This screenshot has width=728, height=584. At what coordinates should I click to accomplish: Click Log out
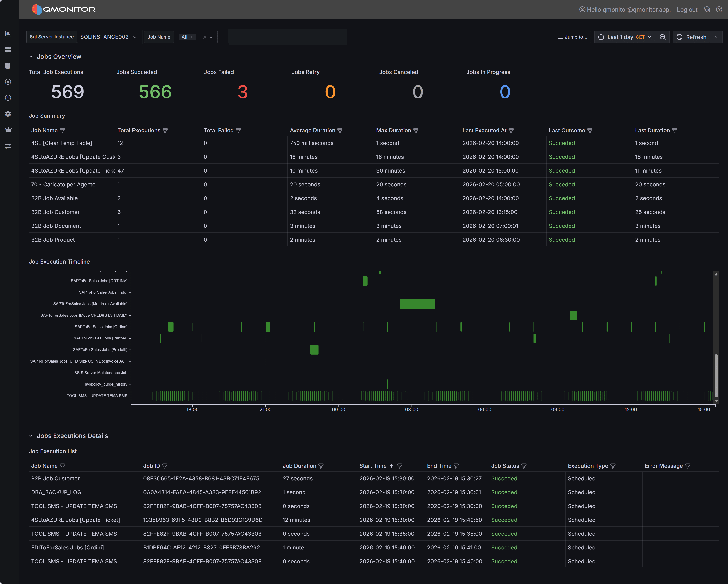pos(687,9)
